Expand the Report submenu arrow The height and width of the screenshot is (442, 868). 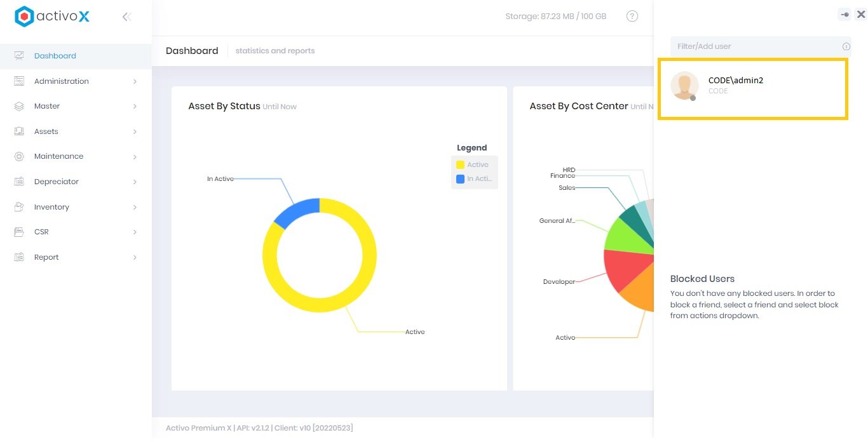click(135, 257)
